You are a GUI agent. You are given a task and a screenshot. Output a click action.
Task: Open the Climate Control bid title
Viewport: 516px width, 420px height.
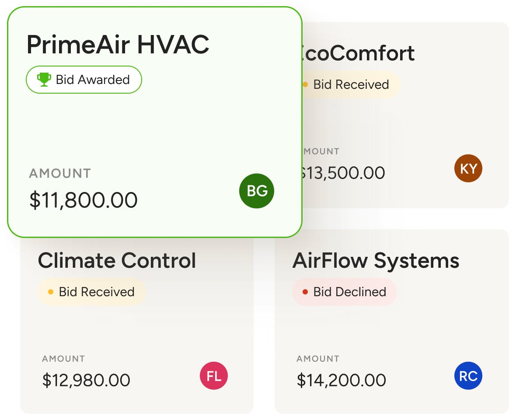[117, 260]
